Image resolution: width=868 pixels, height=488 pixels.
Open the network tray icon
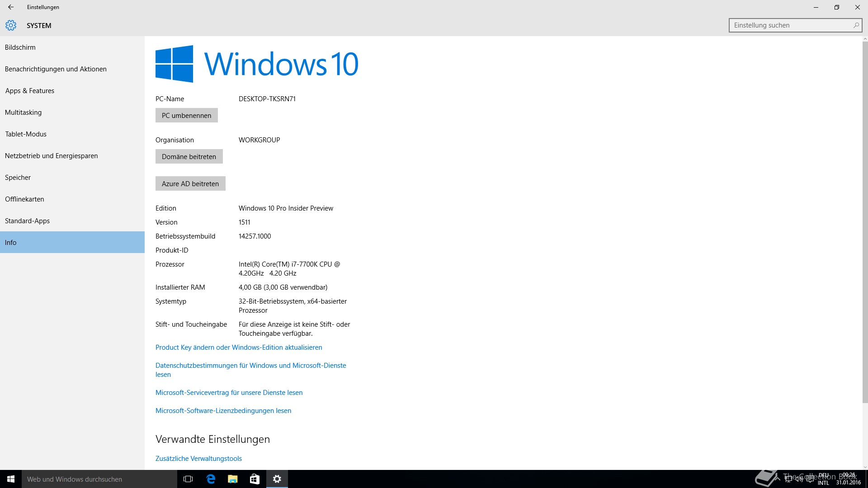(x=789, y=479)
